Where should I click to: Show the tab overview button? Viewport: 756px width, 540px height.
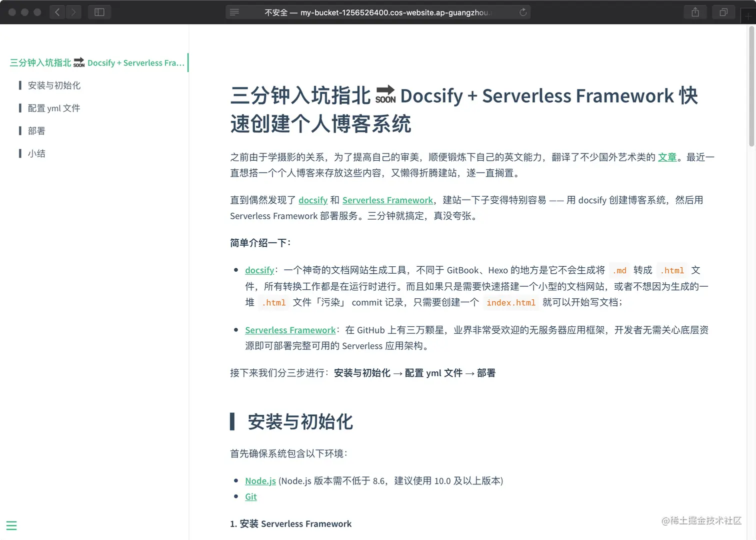(x=723, y=12)
